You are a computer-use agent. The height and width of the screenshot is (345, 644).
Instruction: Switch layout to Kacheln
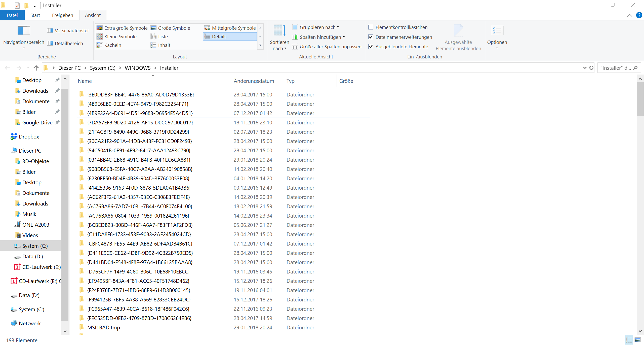[109, 45]
